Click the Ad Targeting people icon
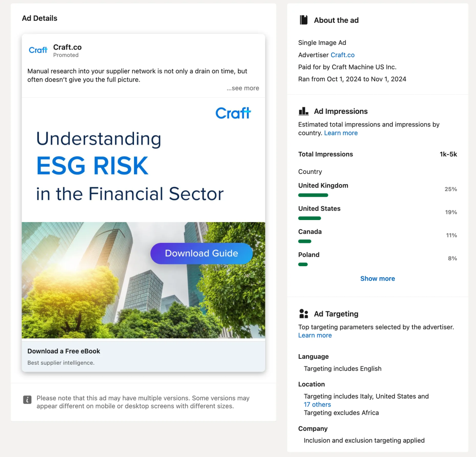This screenshot has height=457, width=476. tap(304, 314)
